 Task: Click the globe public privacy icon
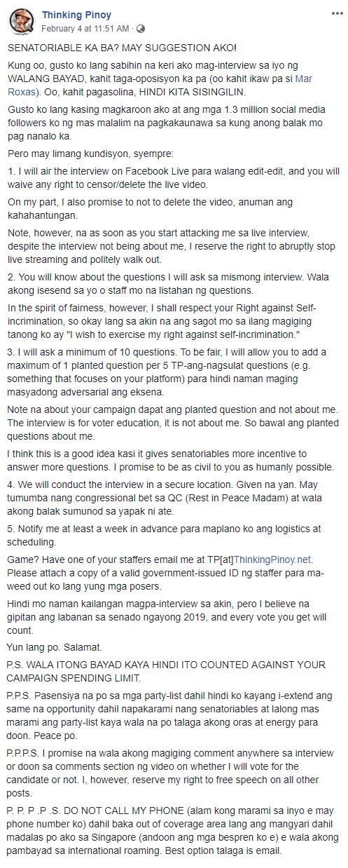141,29
